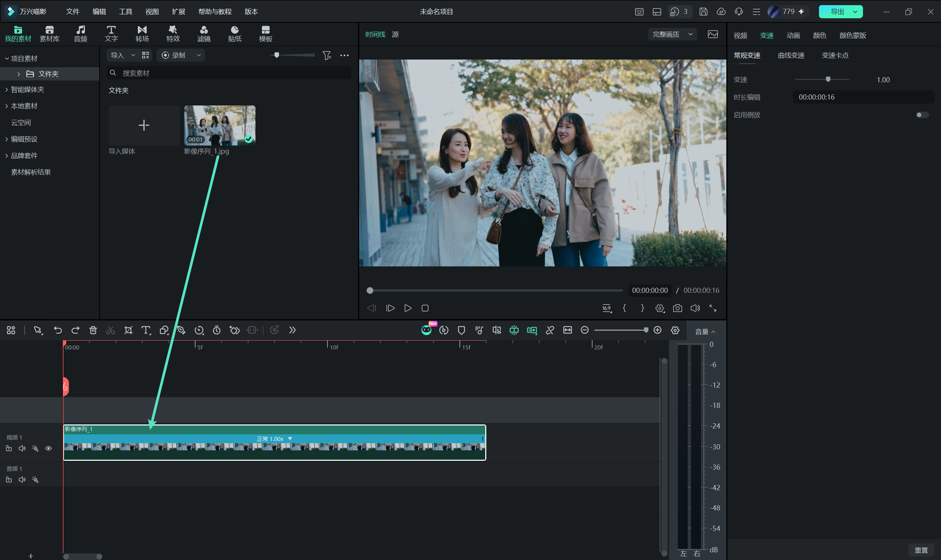This screenshot has height=560, width=941.
Task: Open the 完整画质 quality dropdown
Action: (x=672, y=34)
